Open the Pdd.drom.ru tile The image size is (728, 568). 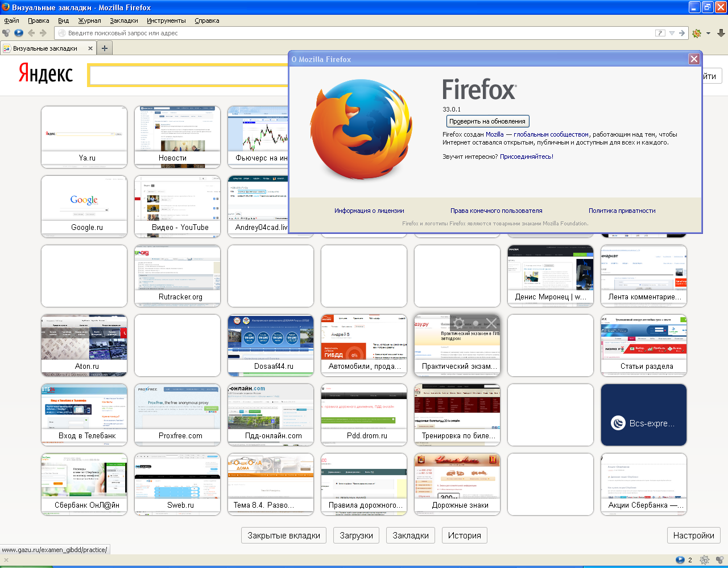click(x=364, y=415)
